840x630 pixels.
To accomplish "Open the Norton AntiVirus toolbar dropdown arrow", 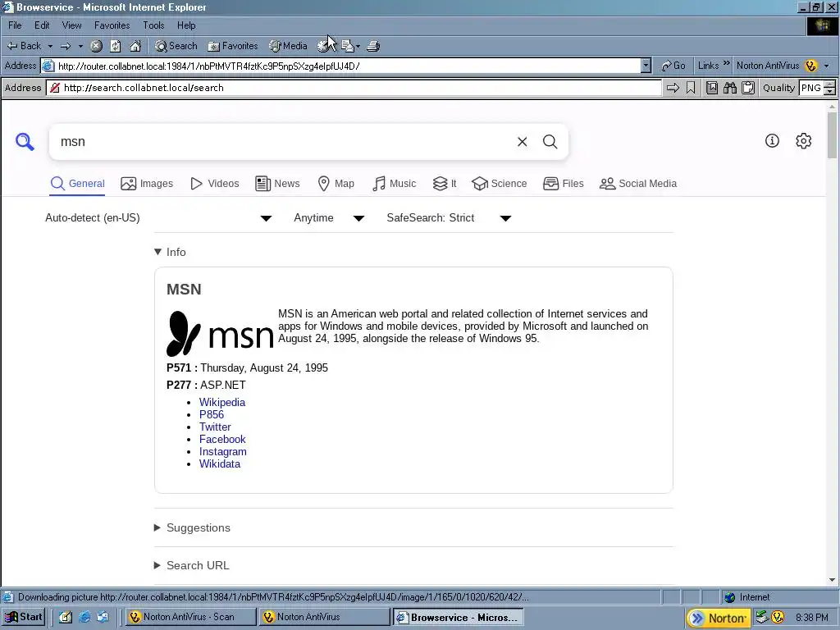I will pyautogui.click(x=827, y=66).
